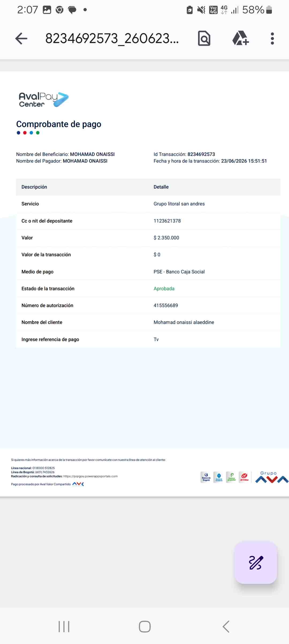Screen dimensions: 289x644
Task: Tap the Id Transacción number 8234692573
Action: pyautogui.click(x=201, y=154)
